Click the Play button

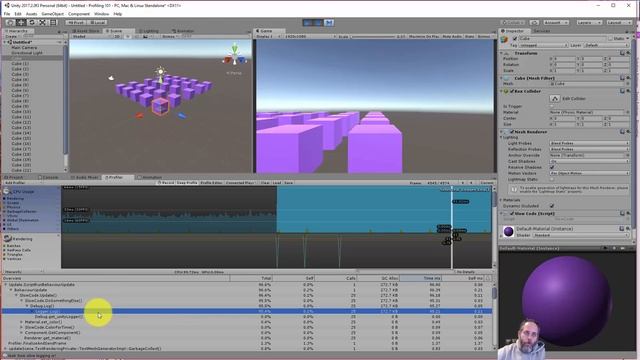click(308, 23)
